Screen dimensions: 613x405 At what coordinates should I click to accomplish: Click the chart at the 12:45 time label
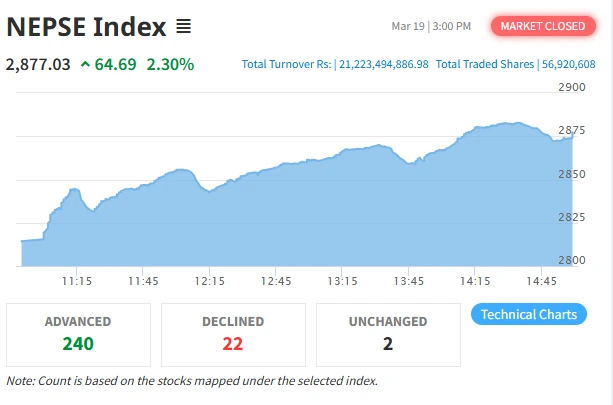pos(275,281)
